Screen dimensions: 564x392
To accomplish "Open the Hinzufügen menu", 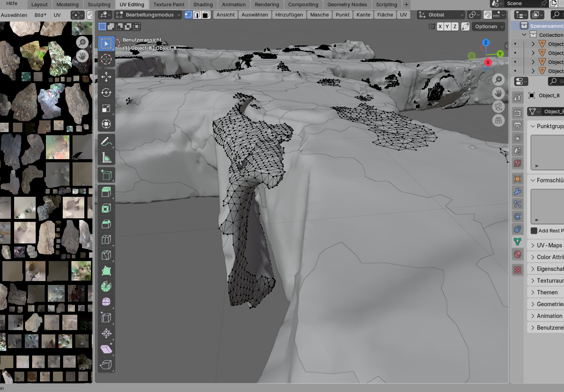I will [289, 15].
